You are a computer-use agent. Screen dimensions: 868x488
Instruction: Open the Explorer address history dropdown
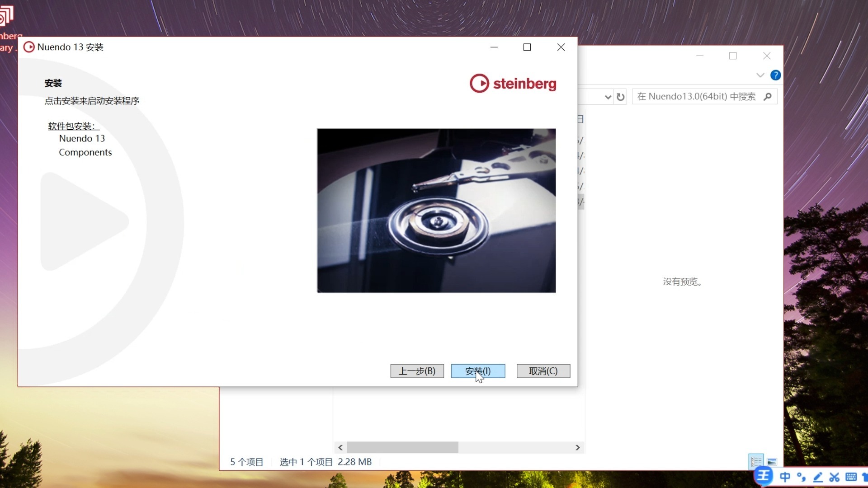(x=608, y=97)
